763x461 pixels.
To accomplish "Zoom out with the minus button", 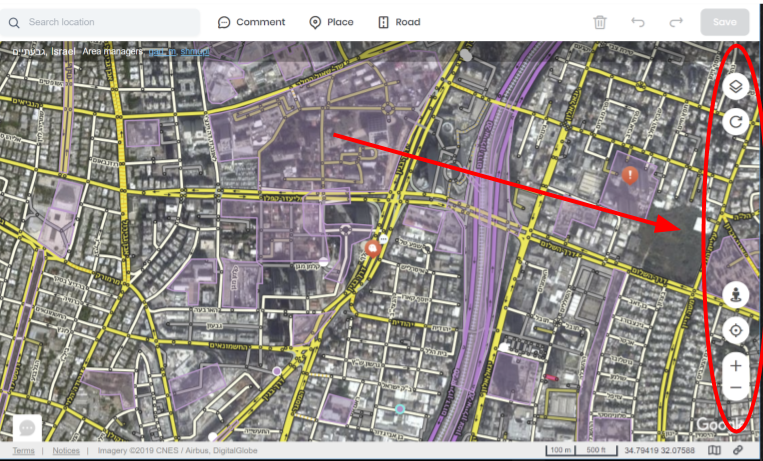I will coord(735,388).
